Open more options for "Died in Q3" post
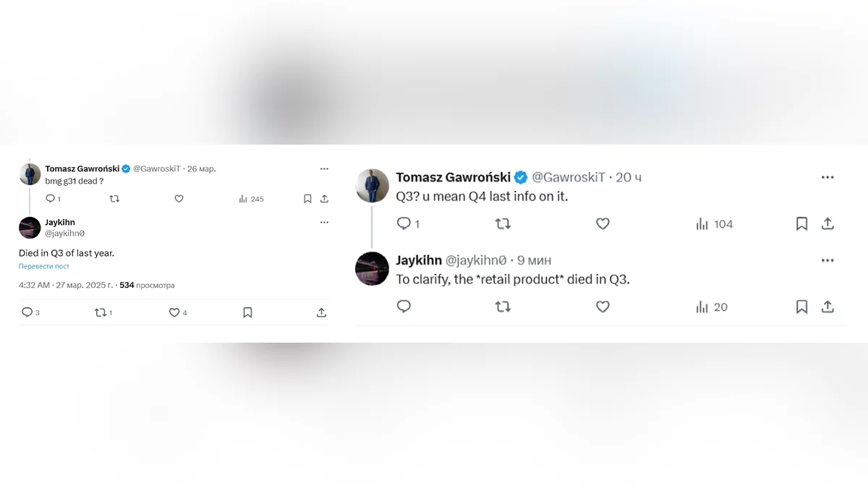The height and width of the screenshot is (488, 868). (324, 223)
